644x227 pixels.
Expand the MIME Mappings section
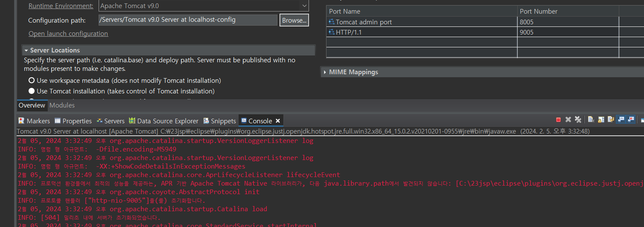pos(325,72)
